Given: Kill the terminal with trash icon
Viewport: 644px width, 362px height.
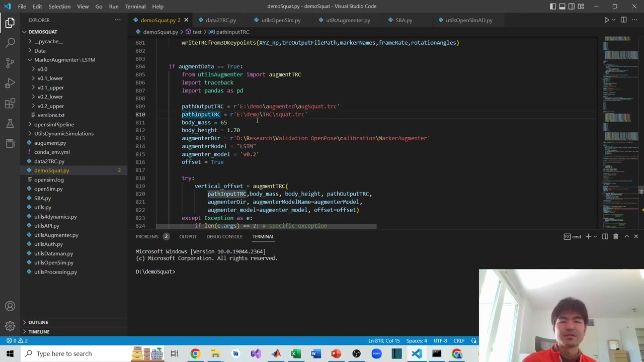Looking at the screenshot, I should tap(615, 236).
